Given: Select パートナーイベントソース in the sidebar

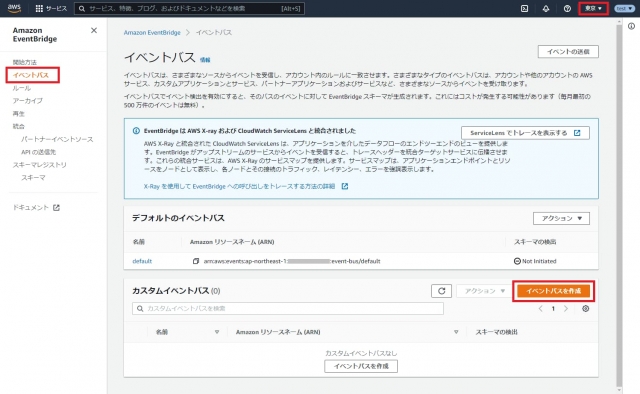Looking at the screenshot, I should (x=57, y=139).
